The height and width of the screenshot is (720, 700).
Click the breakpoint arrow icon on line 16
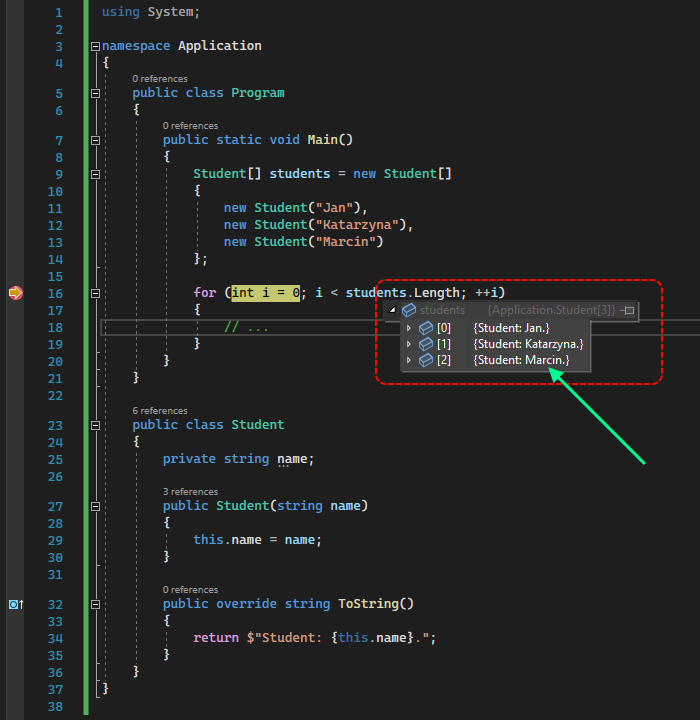[15, 293]
